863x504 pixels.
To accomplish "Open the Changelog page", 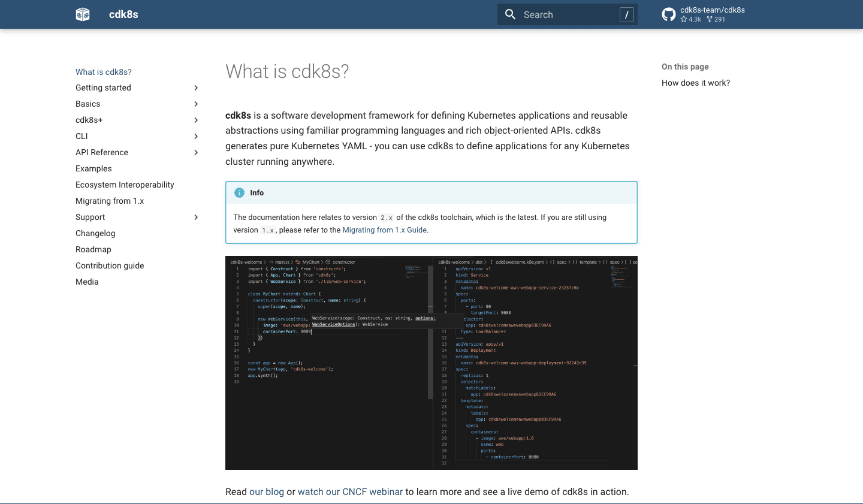I will pyautogui.click(x=95, y=233).
